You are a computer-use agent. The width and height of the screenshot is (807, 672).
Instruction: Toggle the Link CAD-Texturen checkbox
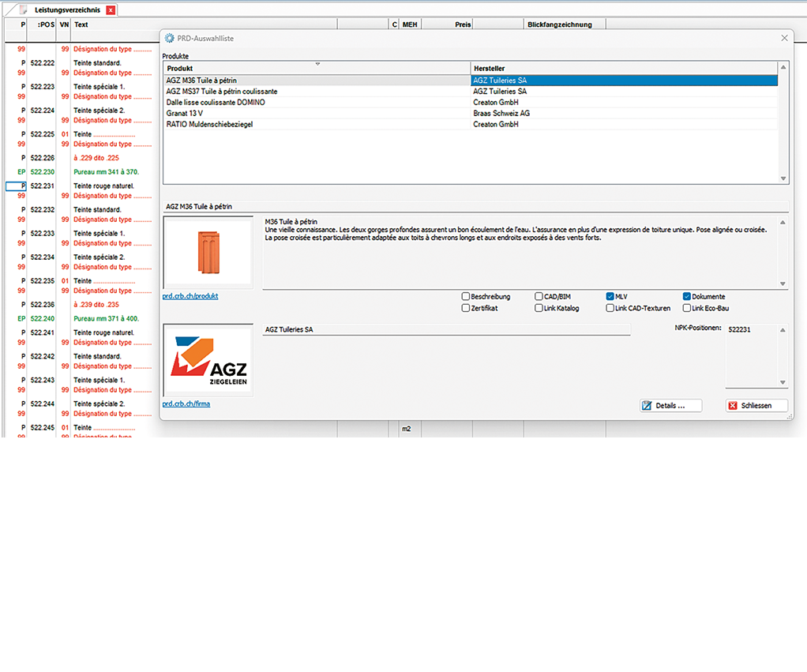tap(610, 308)
